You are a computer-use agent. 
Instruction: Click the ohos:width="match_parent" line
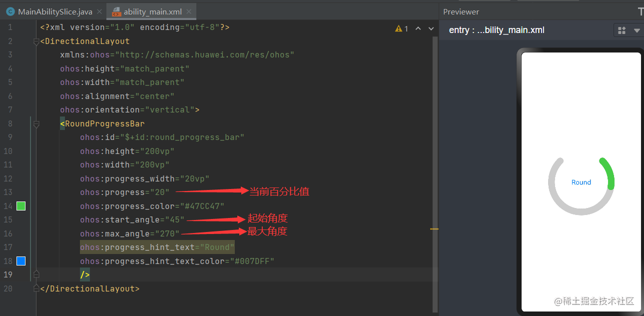(122, 82)
